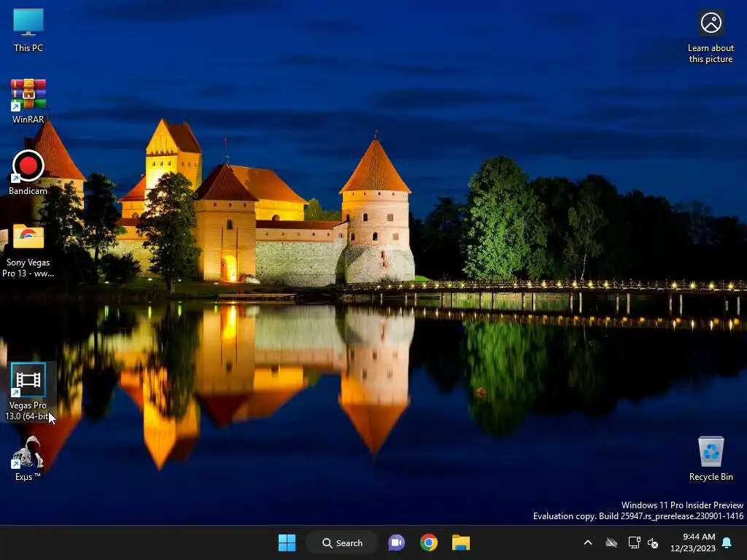Select the Sony Vegas Pro 13 folder
The width and height of the screenshot is (747, 560).
pos(28,250)
